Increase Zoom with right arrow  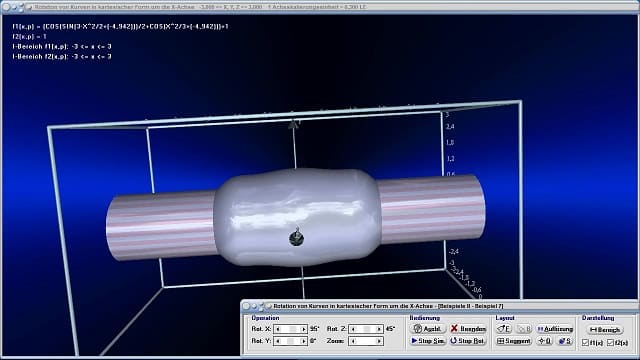click(379, 341)
